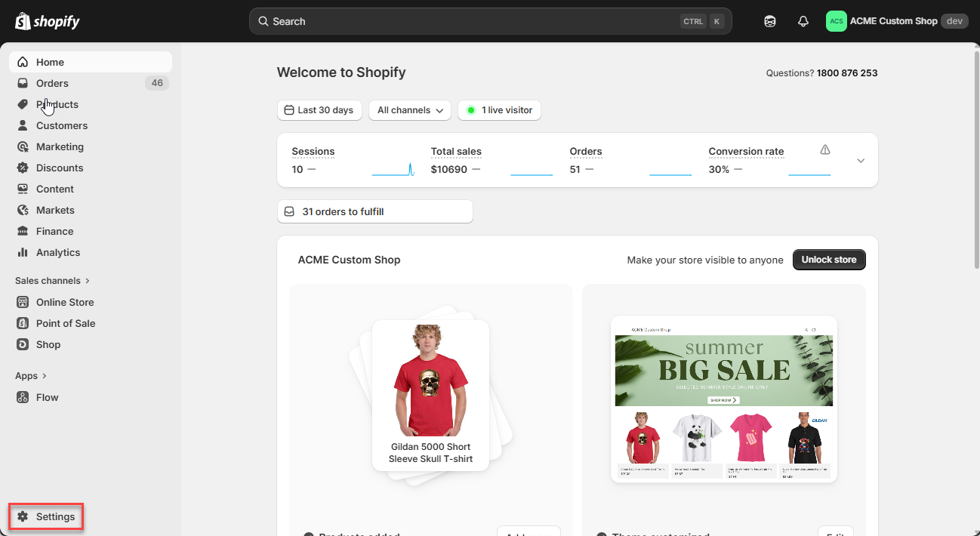This screenshot has height=536, width=980.
Task: Open notifications bell
Action: (803, 21)
